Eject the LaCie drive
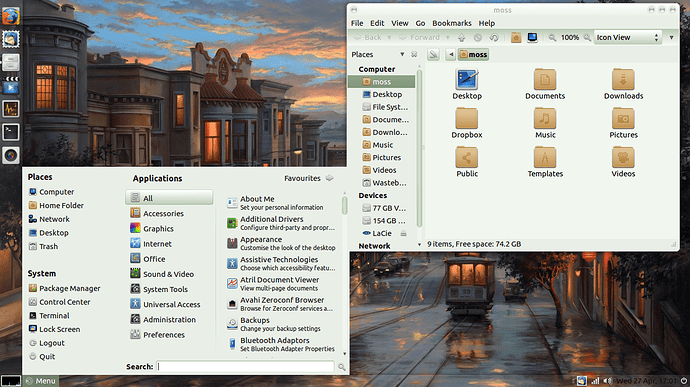The height and width of the screenshot is (387, 690). tap(403, 233)
